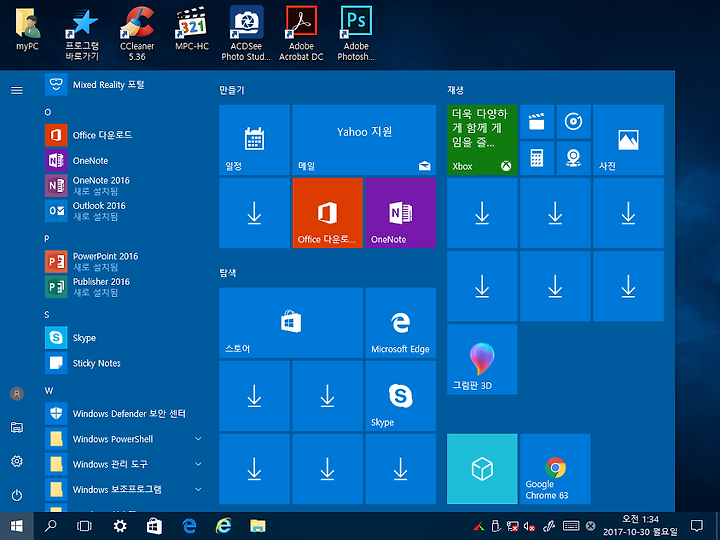The height and width of the screenshot is (540, 720).
Task: Open Settings gear in Start sidebar
Action: tap(17, 461)
